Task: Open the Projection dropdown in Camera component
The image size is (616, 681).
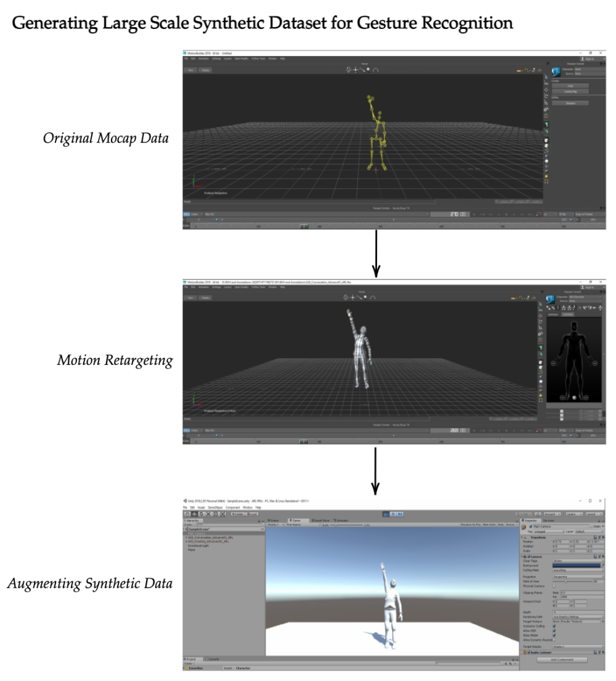Action: coord(578,576)
